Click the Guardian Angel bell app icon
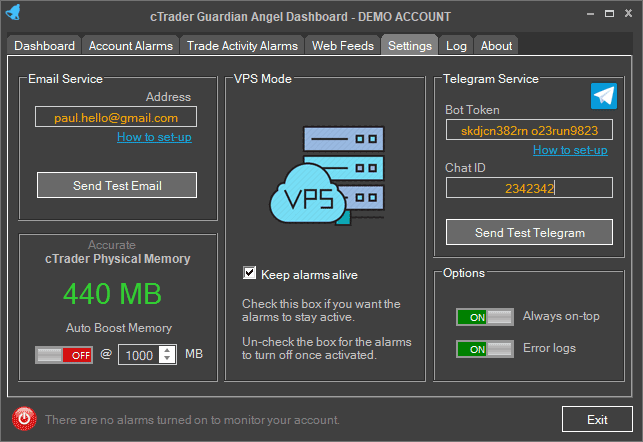This screenshot has height=442, width=643. click(x=13, y=12)
